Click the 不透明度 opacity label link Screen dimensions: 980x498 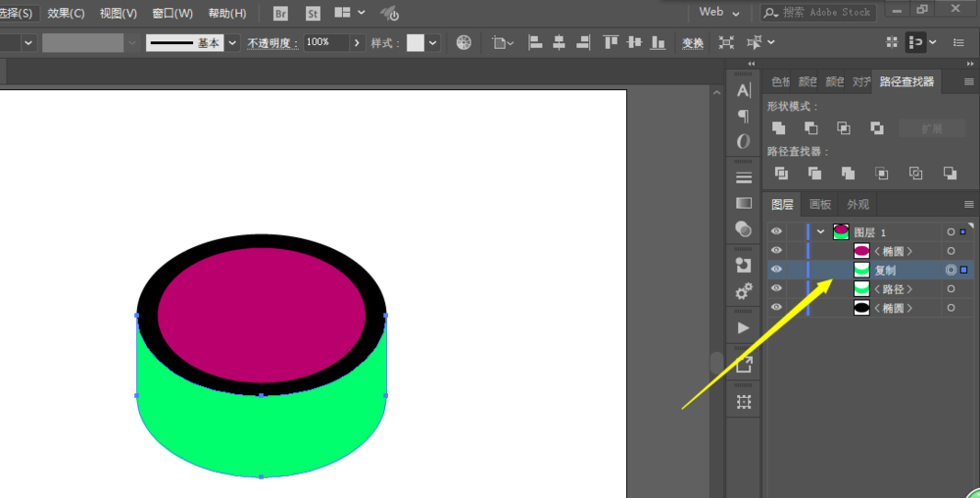click(x=270, y=43)
